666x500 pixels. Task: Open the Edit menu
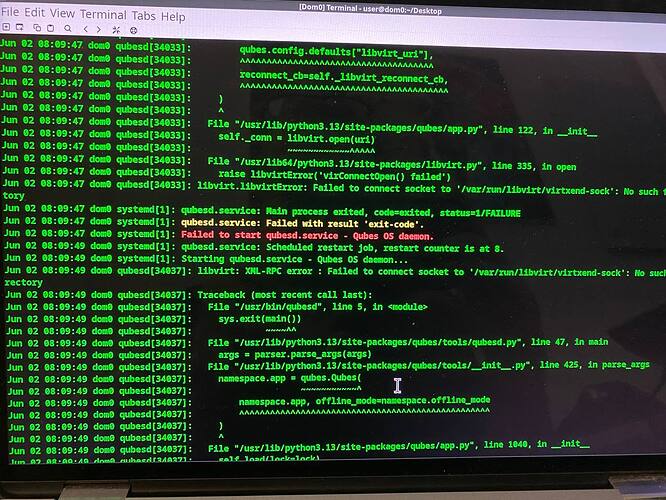(34, 13)
